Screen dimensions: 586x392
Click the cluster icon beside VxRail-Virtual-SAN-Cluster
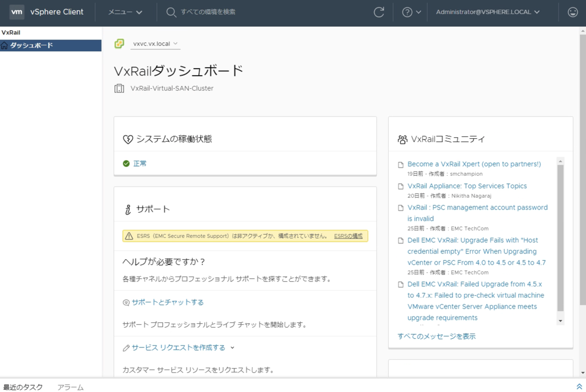[119, 88]
